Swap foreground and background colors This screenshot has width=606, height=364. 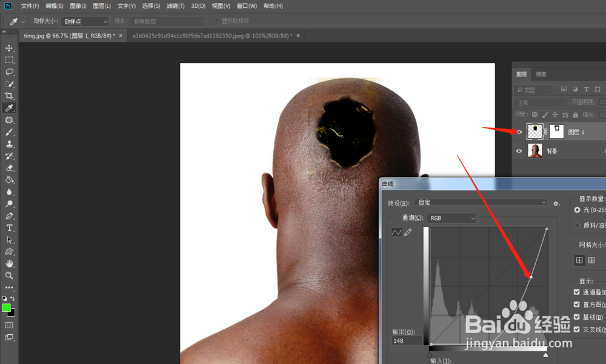pos(13,299)
